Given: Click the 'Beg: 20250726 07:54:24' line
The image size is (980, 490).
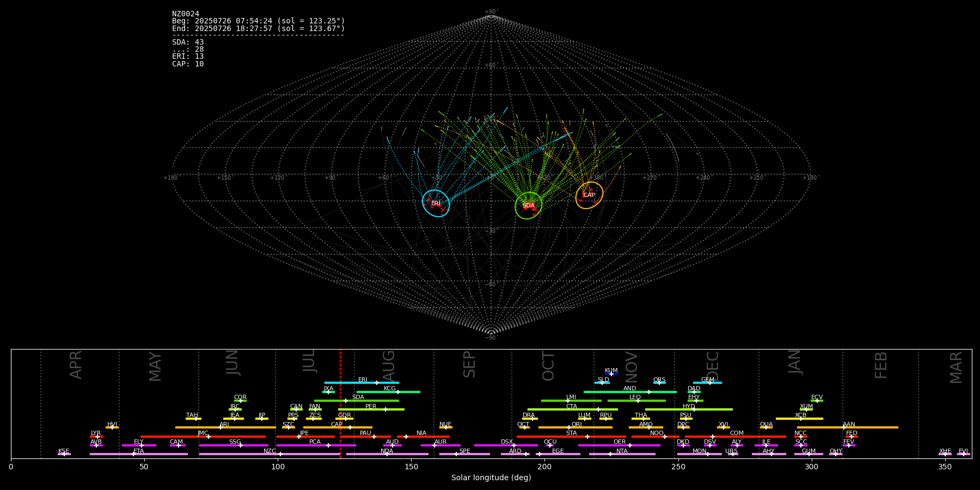Looking at the screenshot, I should 259,21.
